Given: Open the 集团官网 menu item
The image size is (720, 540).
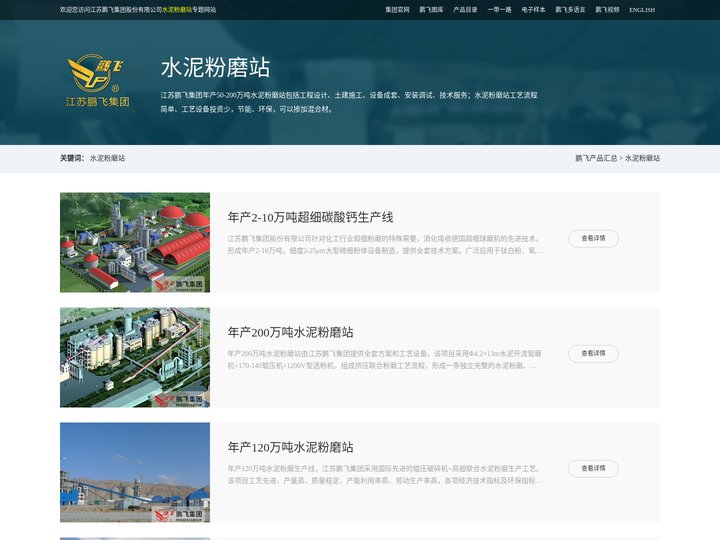Looking at the screenshot, I should tap(397, 10).
